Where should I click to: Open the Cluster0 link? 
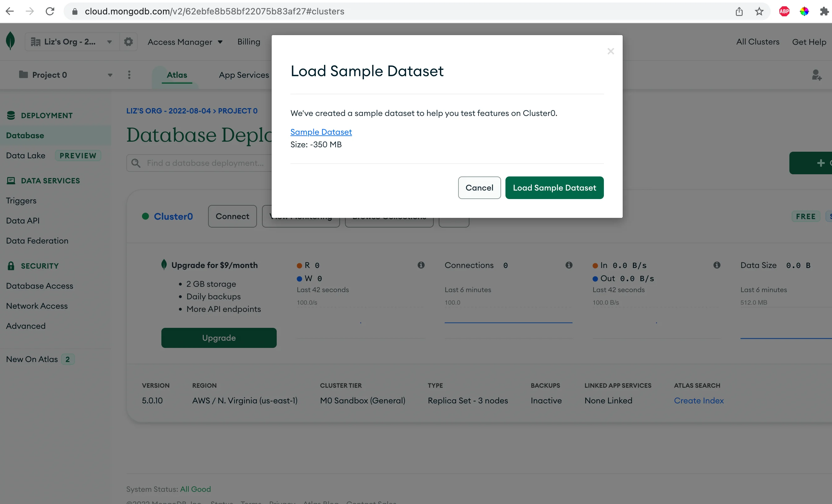(173, 216)
